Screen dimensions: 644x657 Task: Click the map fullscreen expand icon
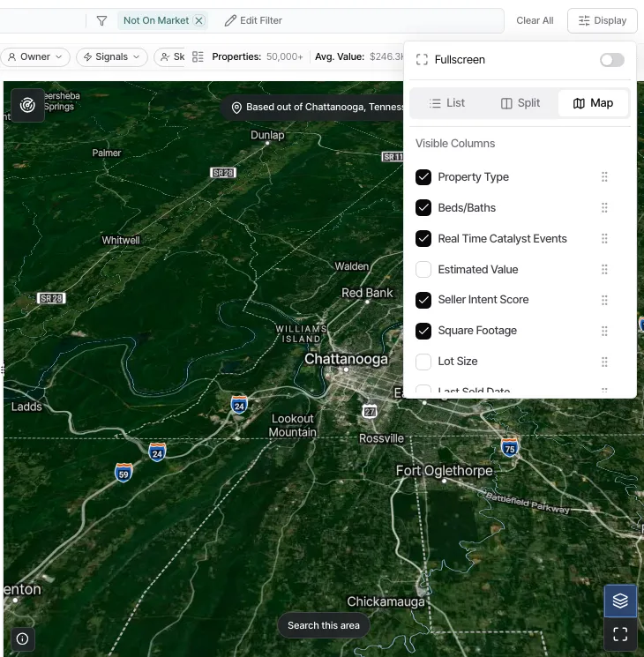click(x=620, y=634)
